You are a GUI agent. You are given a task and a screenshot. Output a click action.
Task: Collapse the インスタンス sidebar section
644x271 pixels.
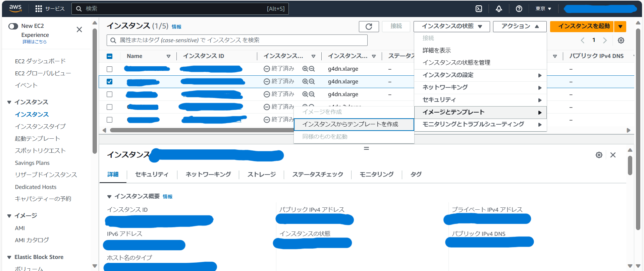(x=9, y=102)
